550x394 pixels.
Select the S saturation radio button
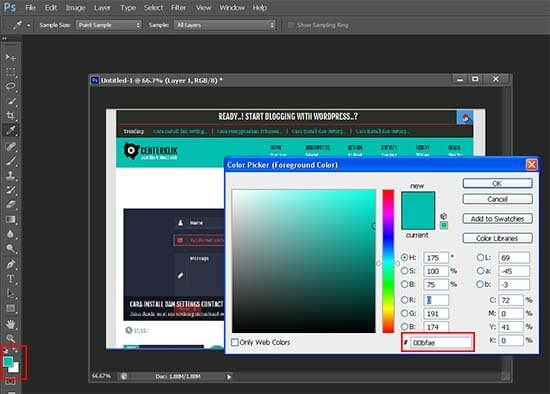404,271
